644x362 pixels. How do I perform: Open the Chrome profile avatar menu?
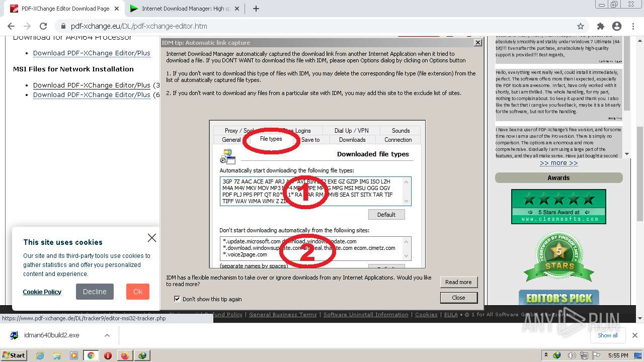click(617, 26)
